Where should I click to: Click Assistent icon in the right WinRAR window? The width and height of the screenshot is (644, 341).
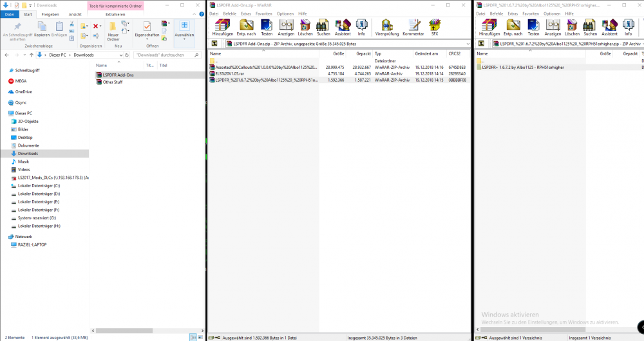click(609, 27)
